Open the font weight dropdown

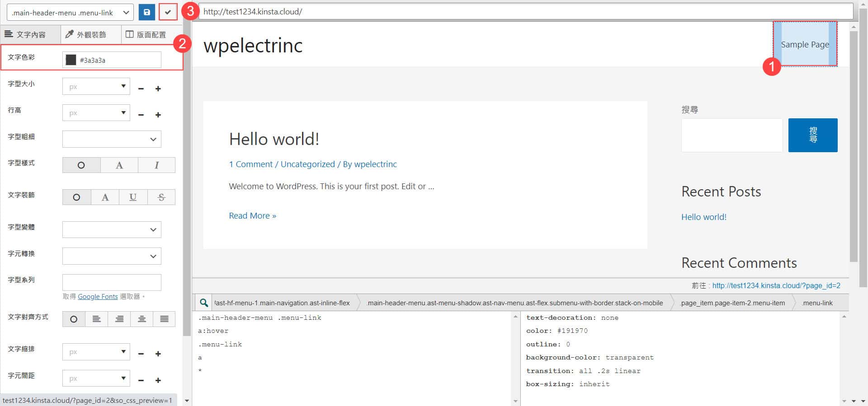coord(112,139)
